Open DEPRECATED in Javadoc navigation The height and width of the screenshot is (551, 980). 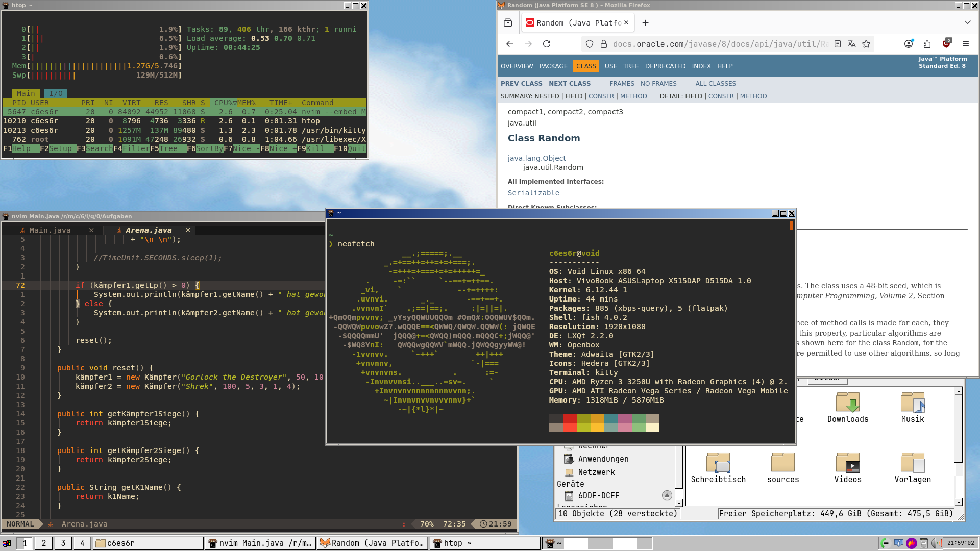pos(665,66)
